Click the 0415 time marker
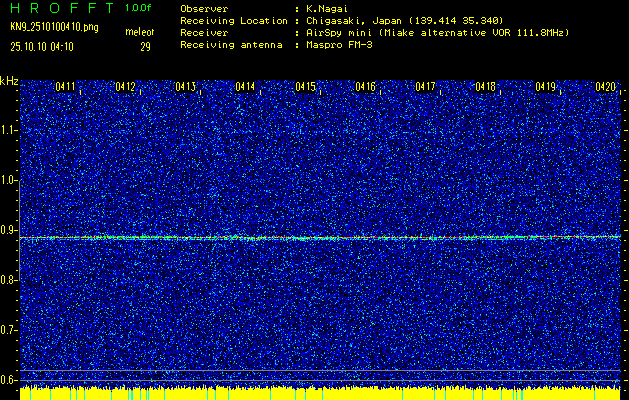This screenshot has height=400, width=629. coord(306,88)
